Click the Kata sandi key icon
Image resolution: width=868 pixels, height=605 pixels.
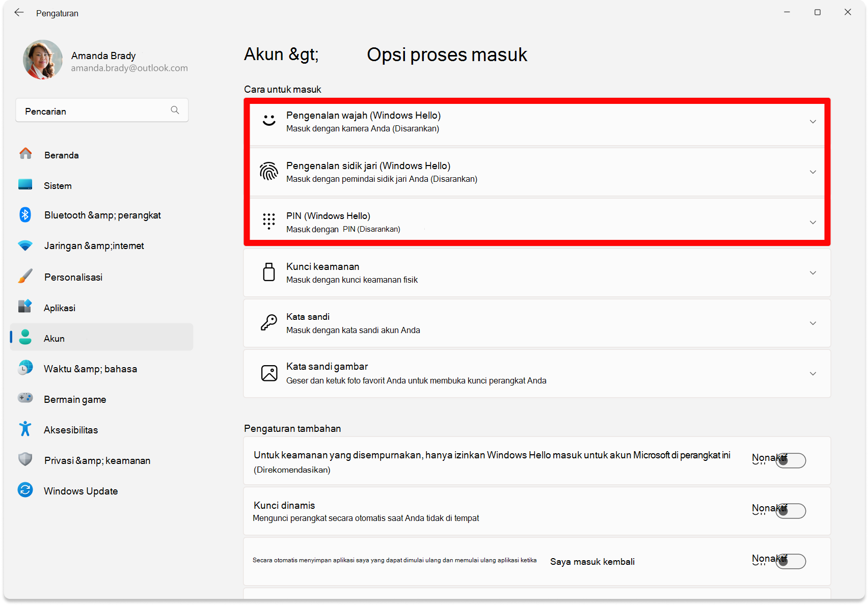point(269,322)
